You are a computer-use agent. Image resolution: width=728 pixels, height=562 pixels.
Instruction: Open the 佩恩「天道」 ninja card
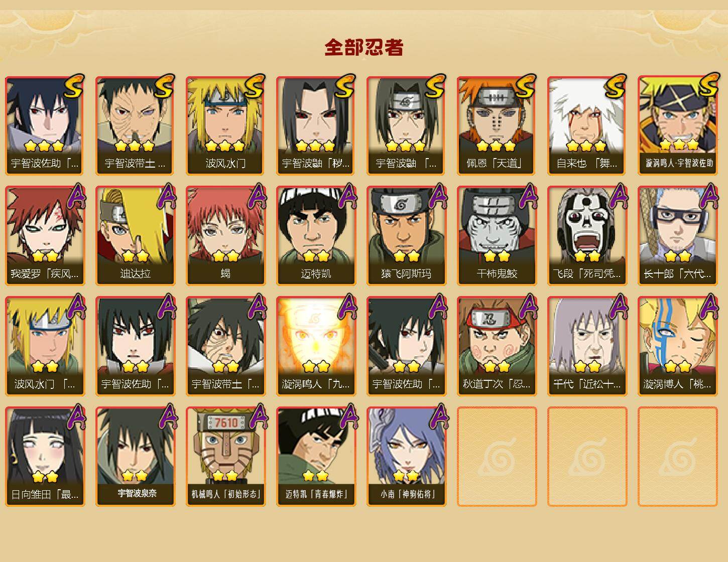(497, 125)
